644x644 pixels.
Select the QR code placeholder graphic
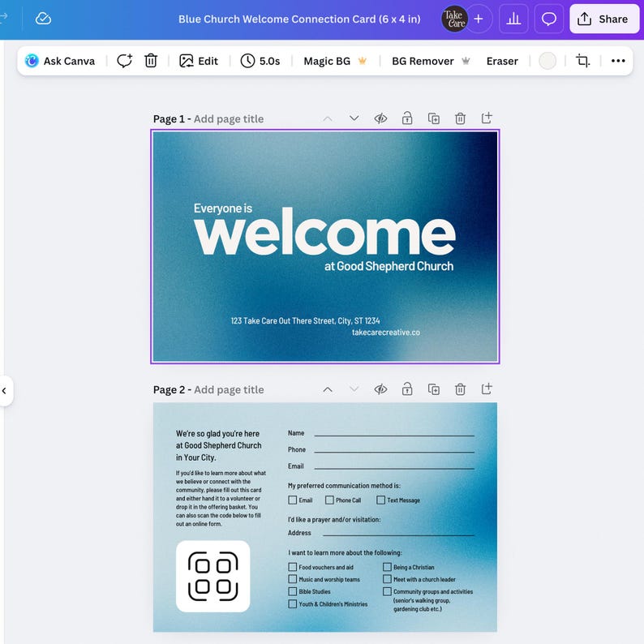213,576
